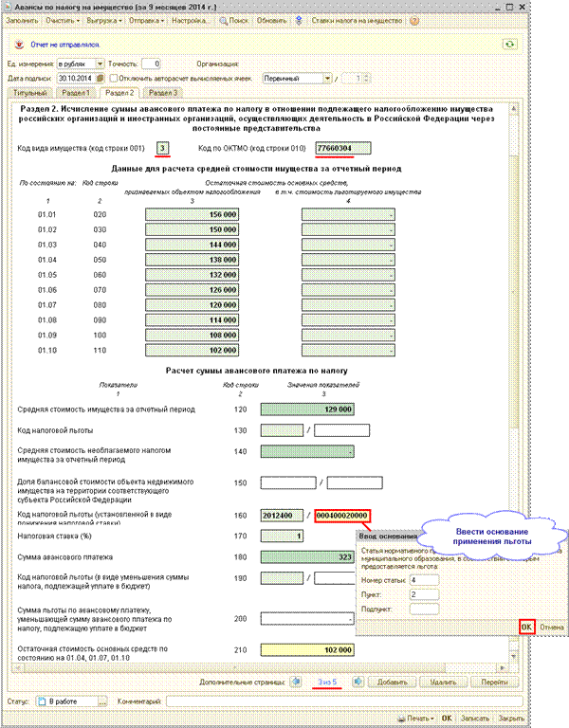
Task: Click line 160 code field 2012400
Action: (x=282, y=516)
